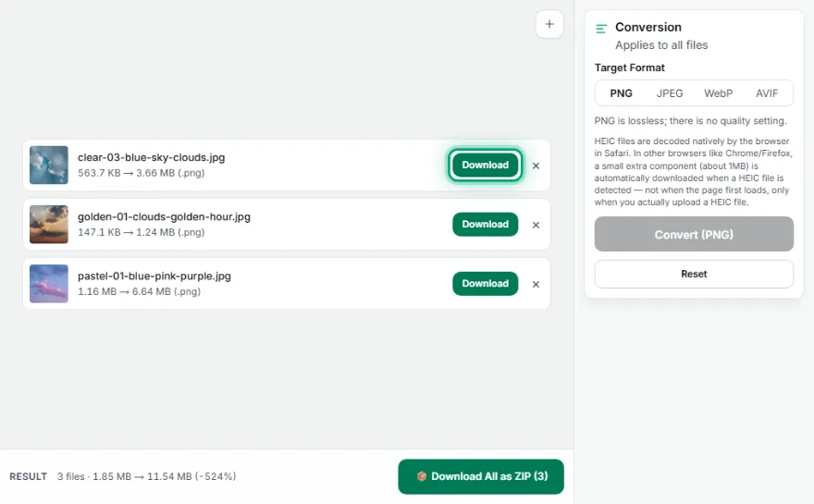The width and height of the screenshot is (814, 504).
Task: Open the golden hour clouds thumbnail
Action: (x=49, y=224)
